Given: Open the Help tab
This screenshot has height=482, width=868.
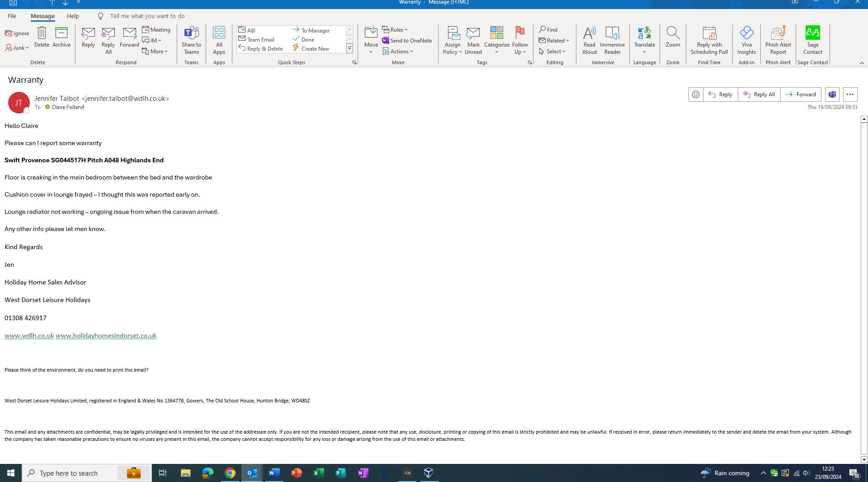Looking at the screenshot, I should (73, 16).
